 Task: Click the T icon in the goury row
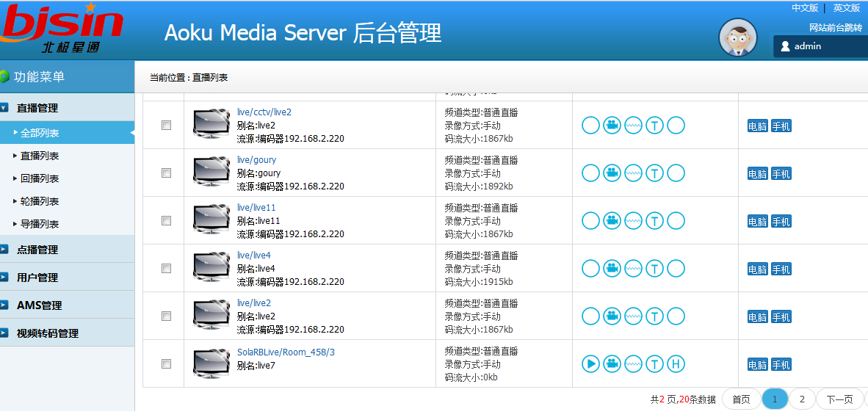click(x=654, y=173)
